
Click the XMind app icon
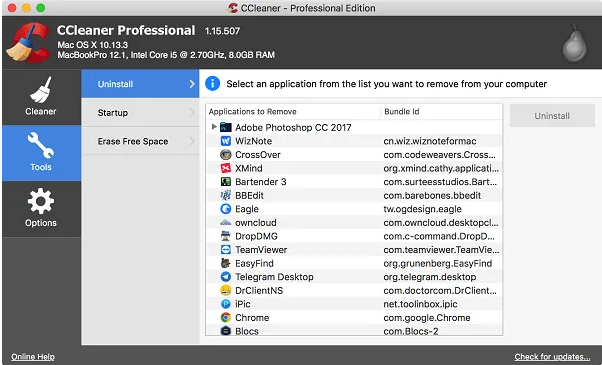[226, 168]
